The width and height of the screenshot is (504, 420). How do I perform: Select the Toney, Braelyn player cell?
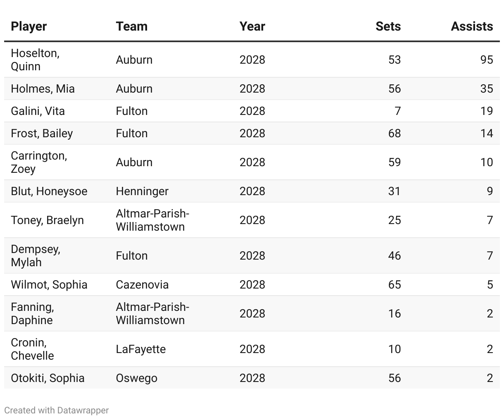coord(47,220)
